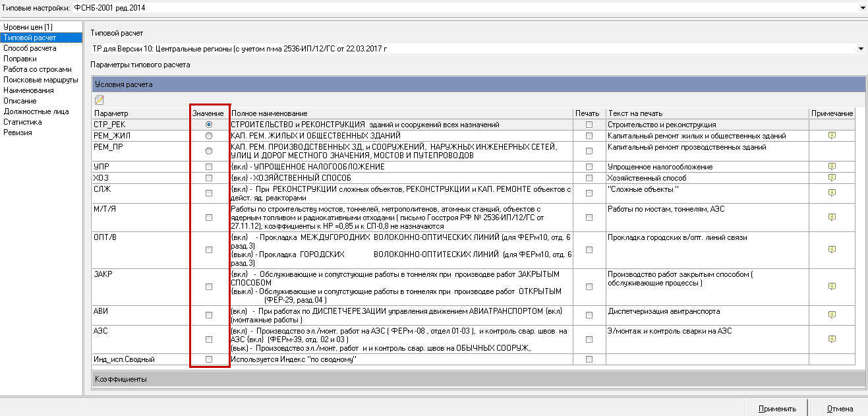Viewport: 868px width, 416px height.
Task: Open the note icon for АЭС row
Action: (x=832, y=339)
